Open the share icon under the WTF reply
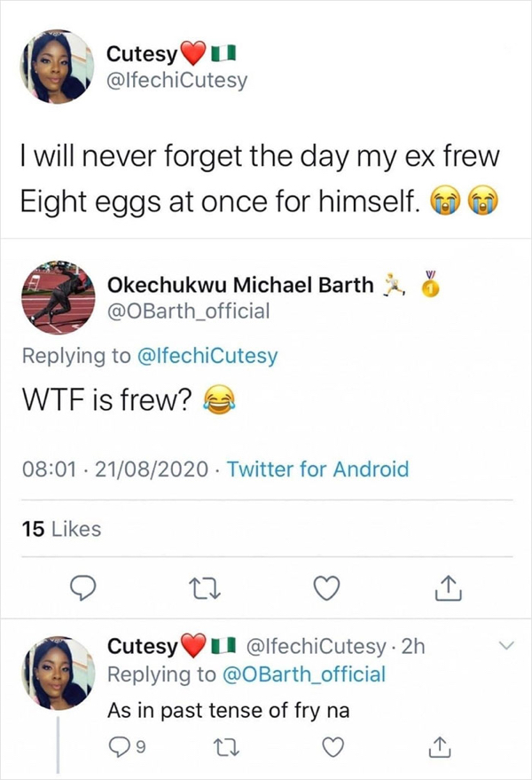 [450, 587]
